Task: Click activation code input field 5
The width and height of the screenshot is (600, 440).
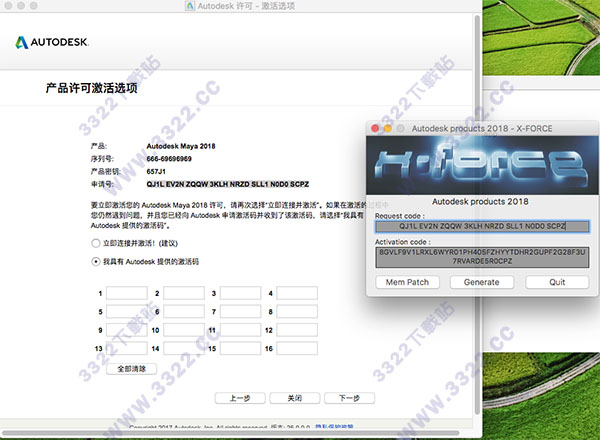Action: (x=127, y=311)
